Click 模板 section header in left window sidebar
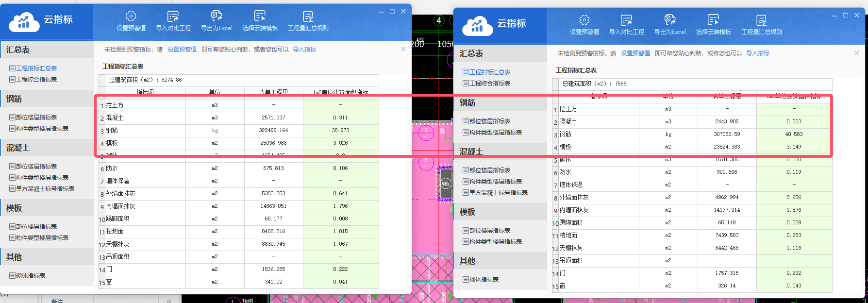This screenshot has height=303, width=868. 47,208
